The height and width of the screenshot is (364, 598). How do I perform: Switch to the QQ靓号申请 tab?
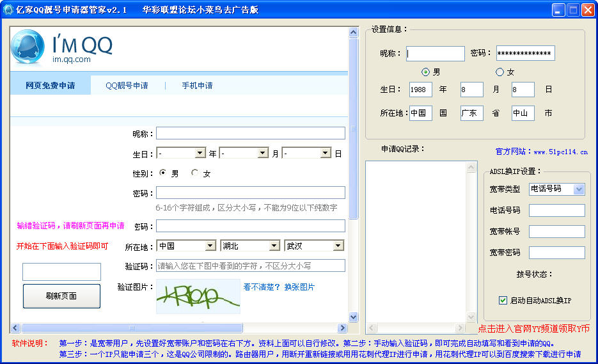pos(127,86)
